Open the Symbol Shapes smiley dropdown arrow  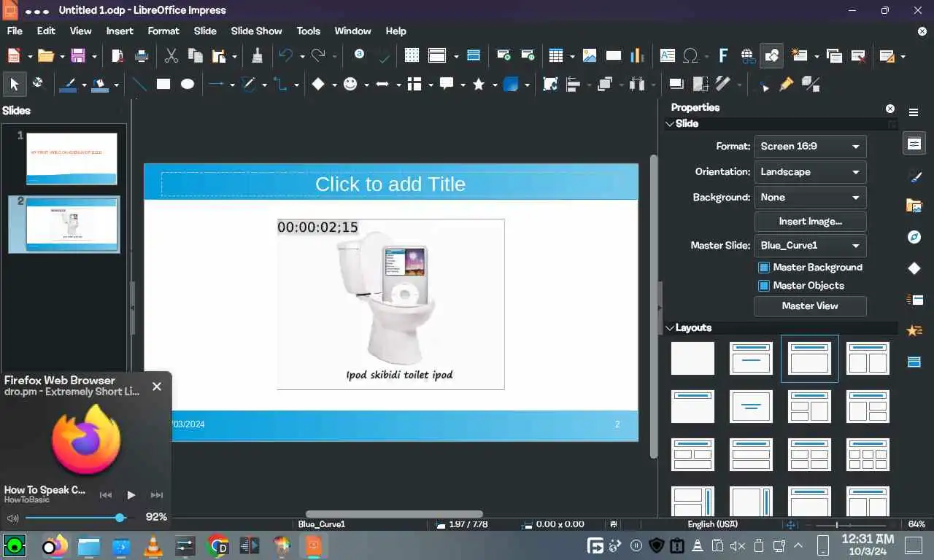coord(366,85)
